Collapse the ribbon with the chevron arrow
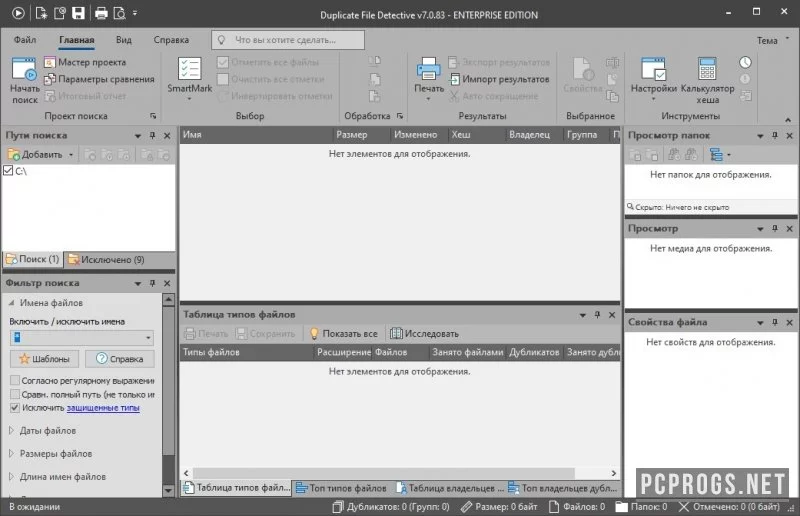Image resolution: width=800 pixels, height=516 pixels. [x=788, y=119]
